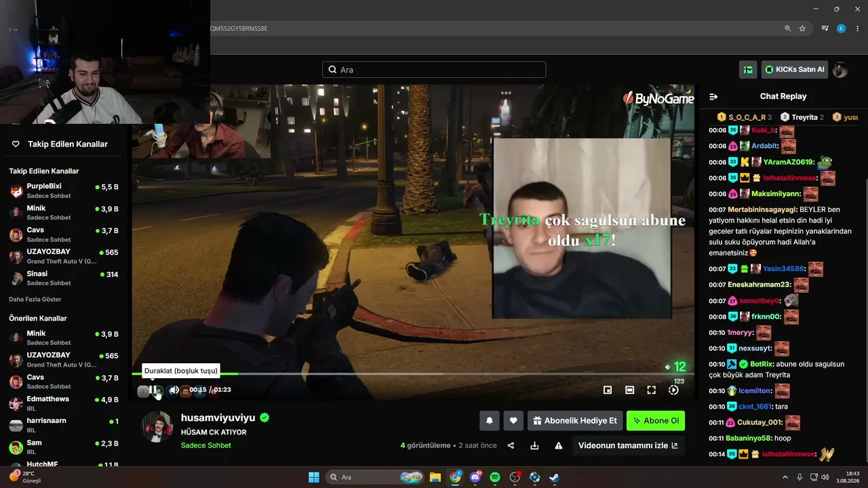
Task: Open husamviyuviyu channel avatar
Action: coord(157,427)
